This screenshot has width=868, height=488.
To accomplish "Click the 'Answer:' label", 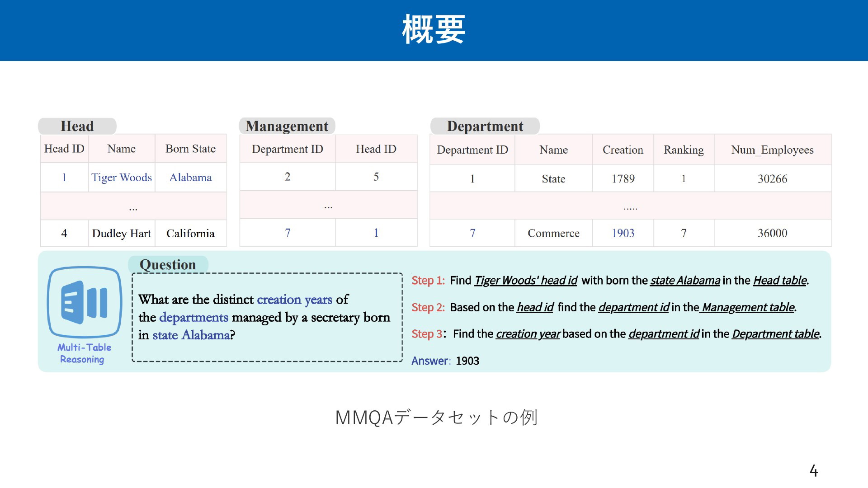I will (431, 361).
